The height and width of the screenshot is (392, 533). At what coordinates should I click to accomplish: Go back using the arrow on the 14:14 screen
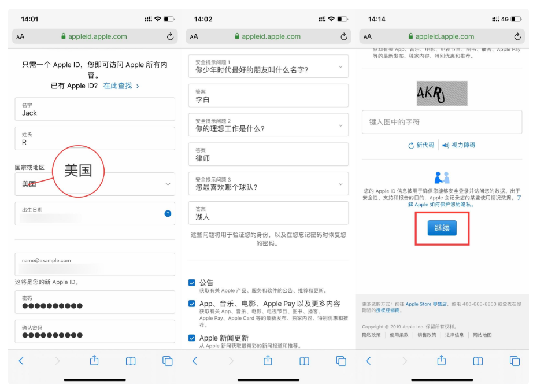[368, 361]
